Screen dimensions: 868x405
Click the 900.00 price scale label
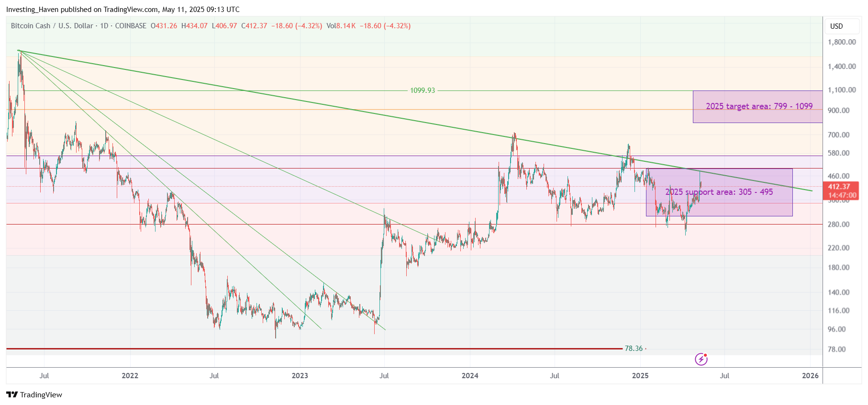839,111
